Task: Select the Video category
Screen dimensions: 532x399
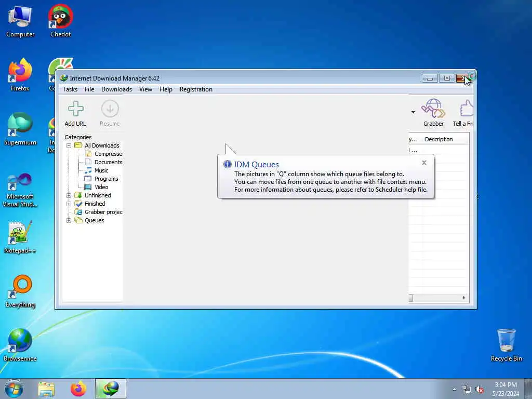Action: pyautogui.click(x=101, y=187)
